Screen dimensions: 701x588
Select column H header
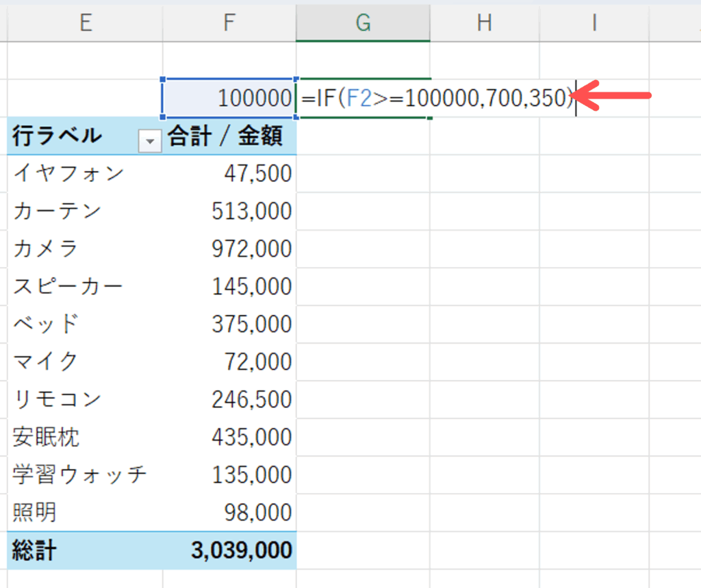[484, 23]
